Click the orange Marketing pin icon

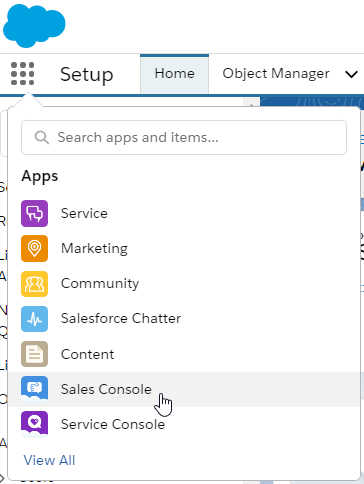pos(34,248)
